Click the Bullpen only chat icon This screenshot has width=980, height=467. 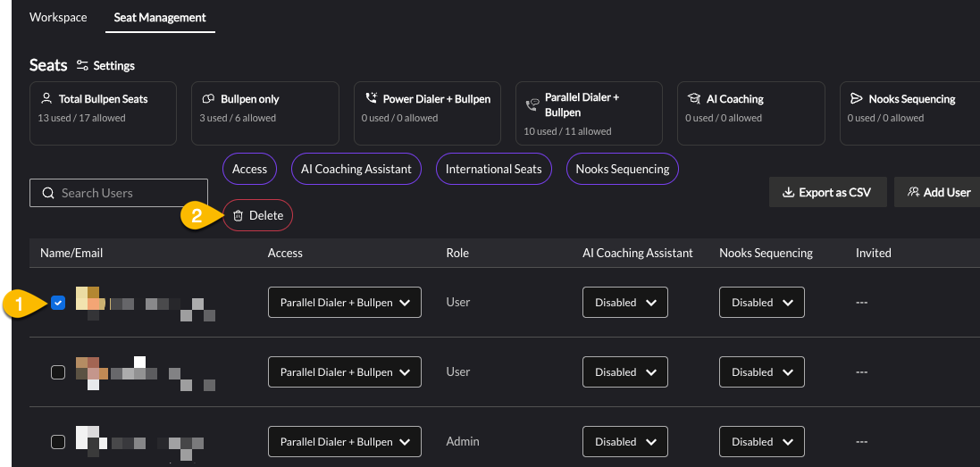[x=209, y=98]
